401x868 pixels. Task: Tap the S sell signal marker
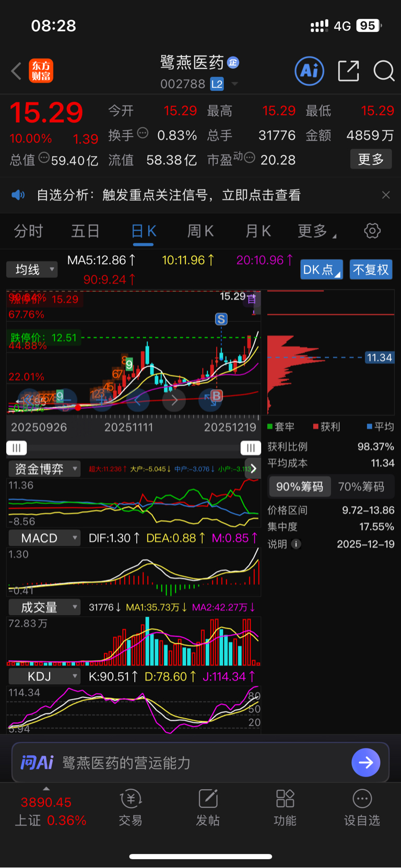pyautogui.click(x=221, y=319)
